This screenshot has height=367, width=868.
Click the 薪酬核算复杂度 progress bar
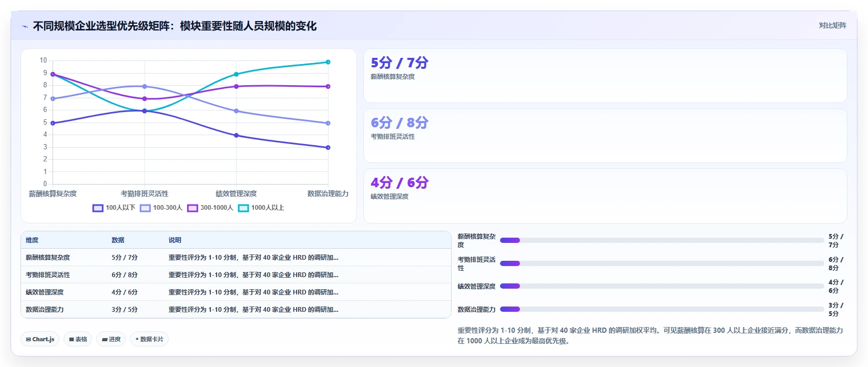tap(662, 240)
